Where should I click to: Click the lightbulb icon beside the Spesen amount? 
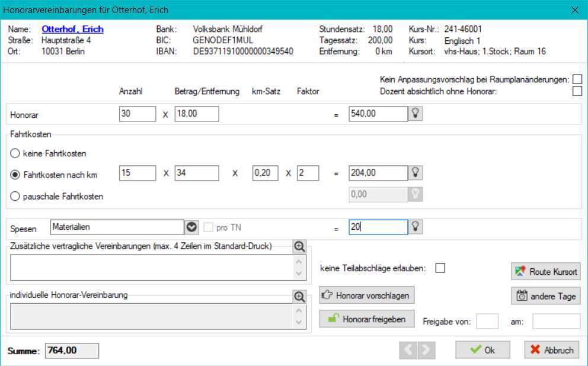[416, 227]
